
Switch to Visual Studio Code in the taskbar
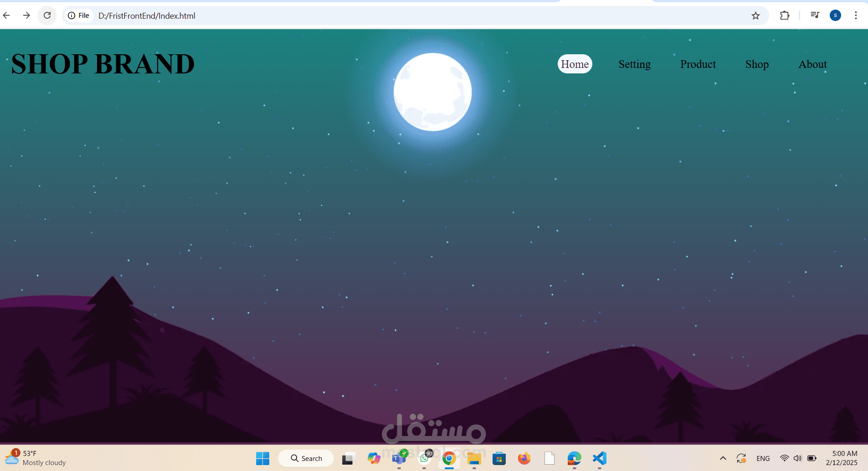pos(600,458)
